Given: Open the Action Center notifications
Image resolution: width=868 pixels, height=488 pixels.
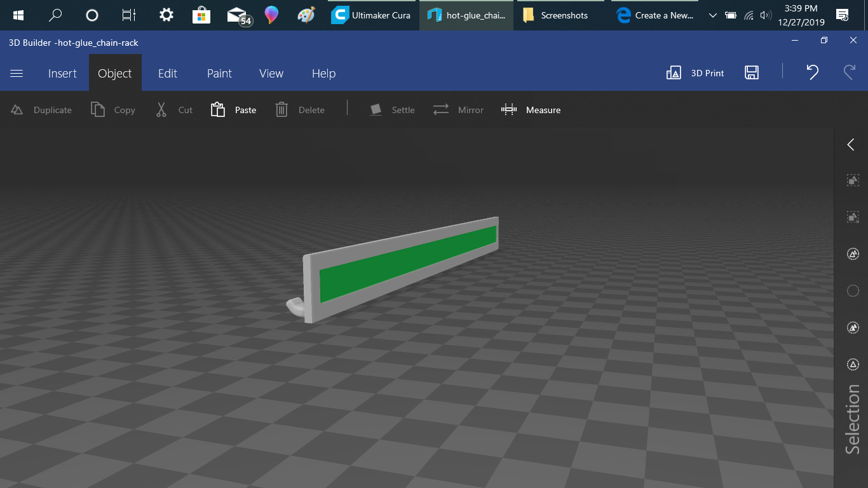Looking at the screenshot, I should coord(843,15).
